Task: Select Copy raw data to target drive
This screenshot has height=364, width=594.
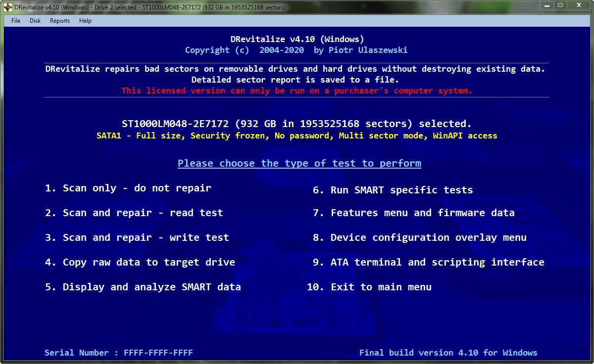Action: [140, 263]
